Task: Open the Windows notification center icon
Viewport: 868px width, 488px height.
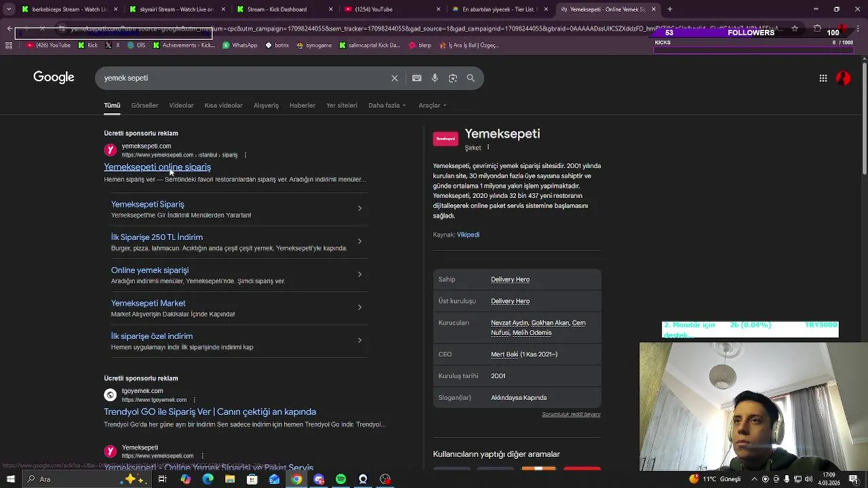Action: (854, 479)
